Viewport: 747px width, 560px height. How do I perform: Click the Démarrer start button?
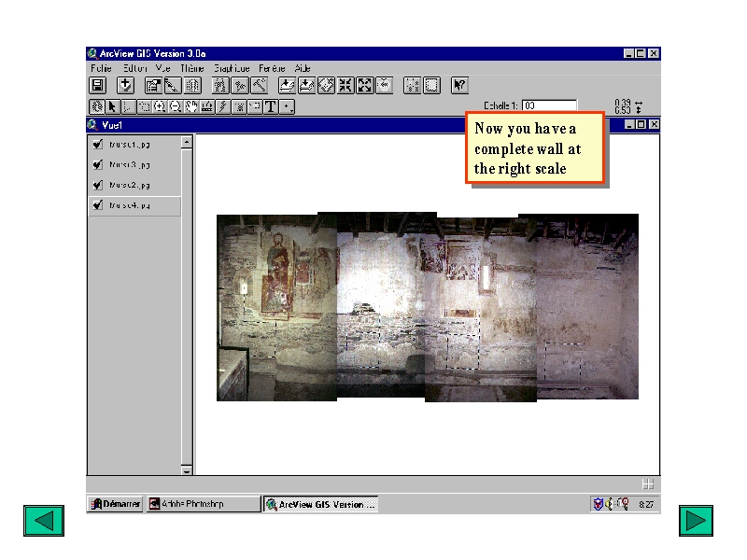pyautogui.click(x=116, y=504)
